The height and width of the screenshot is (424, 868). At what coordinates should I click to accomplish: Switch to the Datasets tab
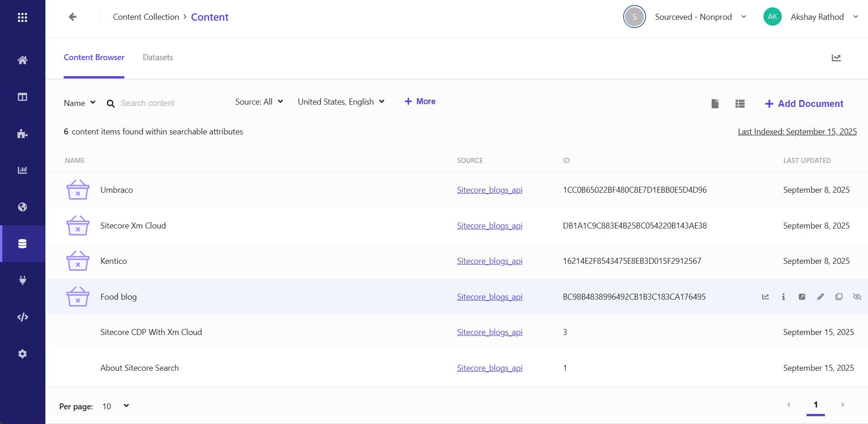pos(158,57)
